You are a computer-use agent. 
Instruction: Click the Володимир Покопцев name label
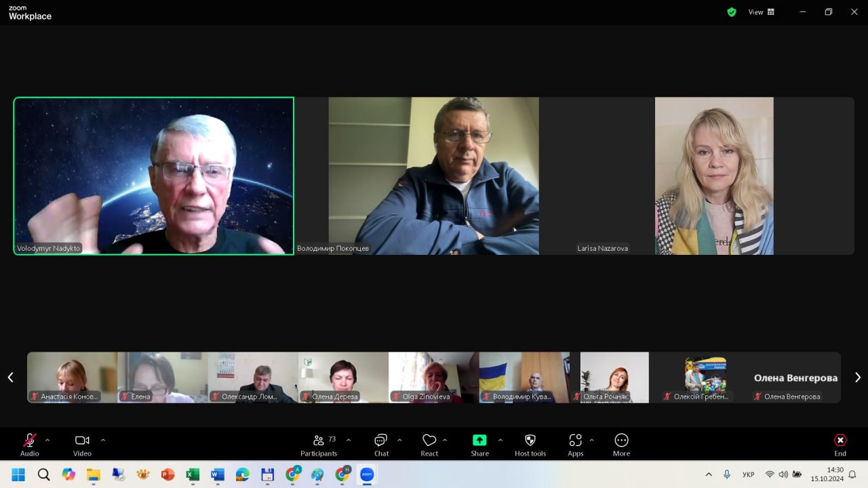coord(333,248)
